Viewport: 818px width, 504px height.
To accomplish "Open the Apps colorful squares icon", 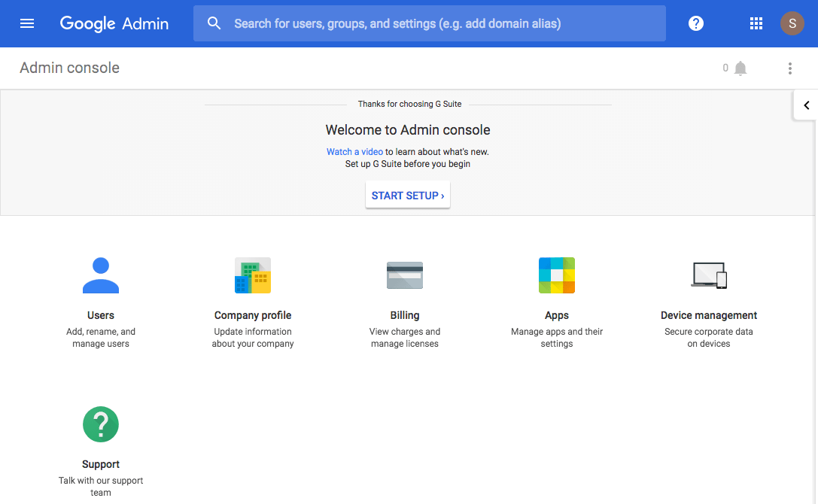I will click(x=557, y=275).
